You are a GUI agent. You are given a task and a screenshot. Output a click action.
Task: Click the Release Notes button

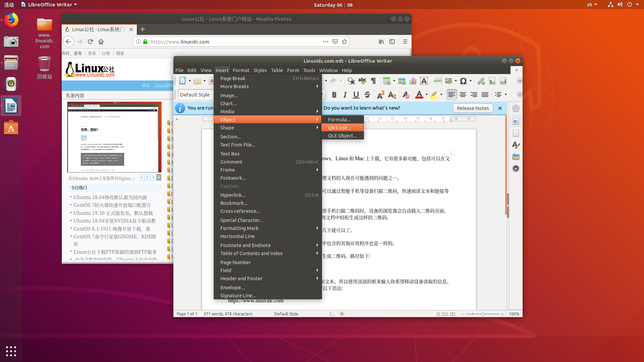(473, 108)
